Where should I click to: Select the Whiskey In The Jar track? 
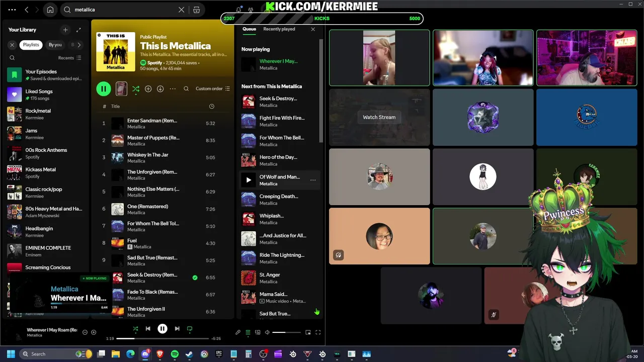pos(162,157)
